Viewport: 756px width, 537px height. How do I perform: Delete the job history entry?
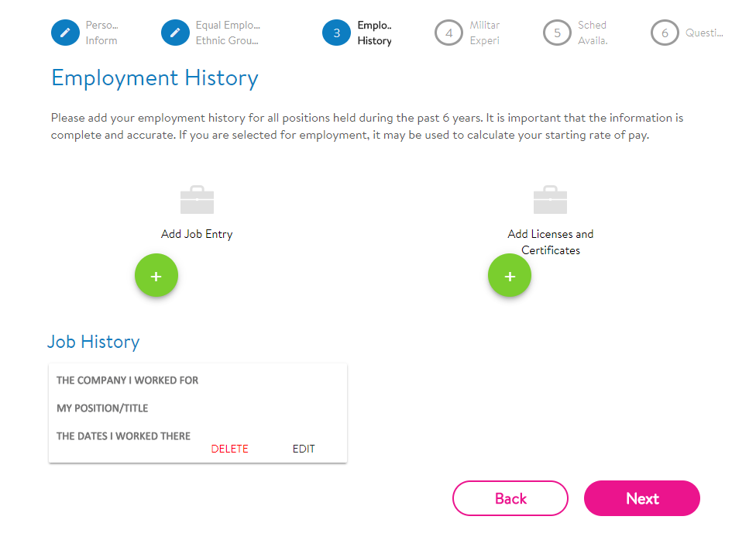[x=229, y=449]
